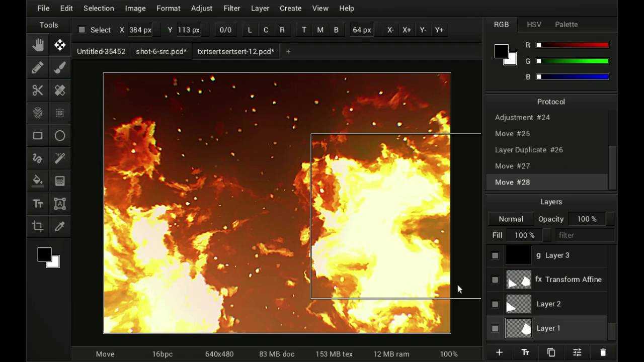Duplicate layer using the copy icon
The width and height of the screenshot is (644, 362).
click(551, 352)
